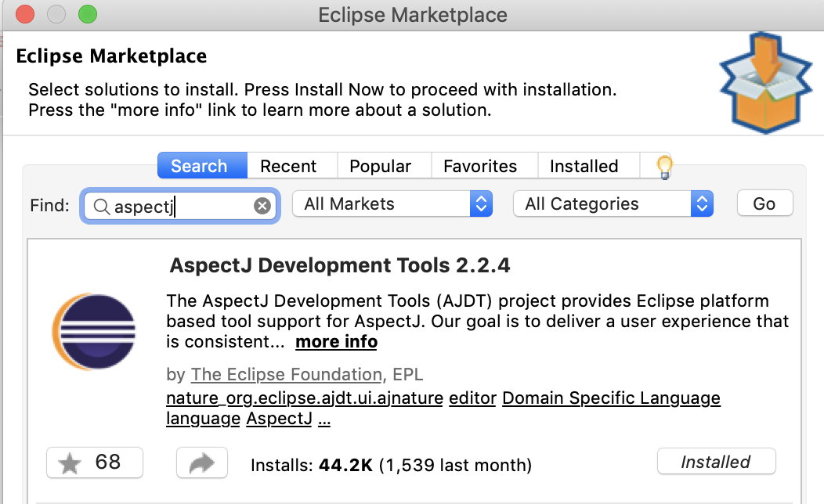Click the magnifying glass search icon
Screen dimensions: 824x504
tap(101, 206)
